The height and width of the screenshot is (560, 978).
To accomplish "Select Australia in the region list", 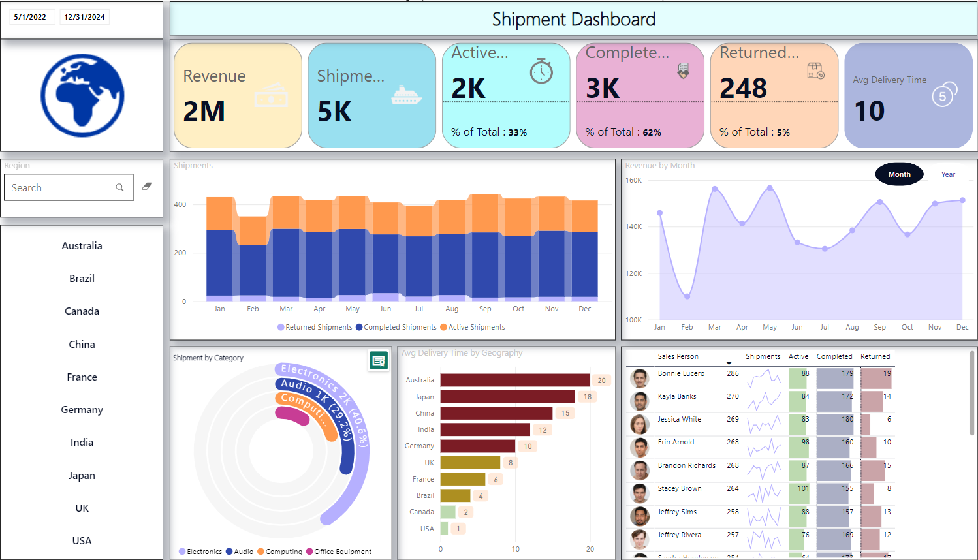I will (82, 246).
